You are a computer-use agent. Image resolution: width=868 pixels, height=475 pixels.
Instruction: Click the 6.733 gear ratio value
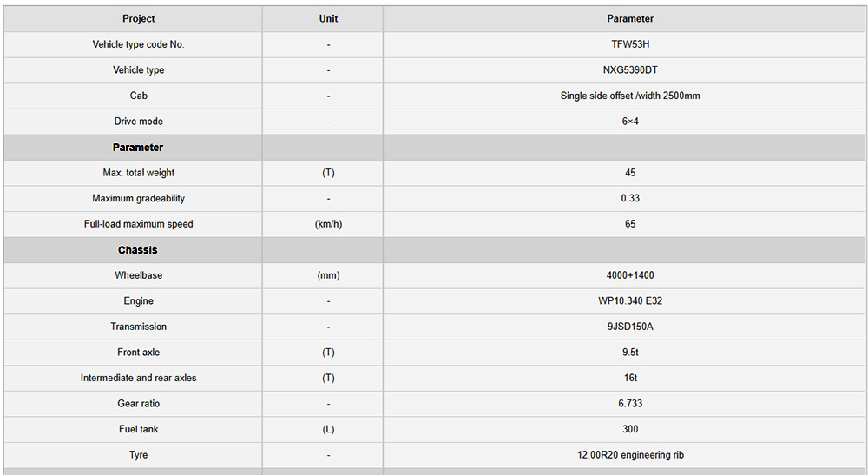coord(630,404)
